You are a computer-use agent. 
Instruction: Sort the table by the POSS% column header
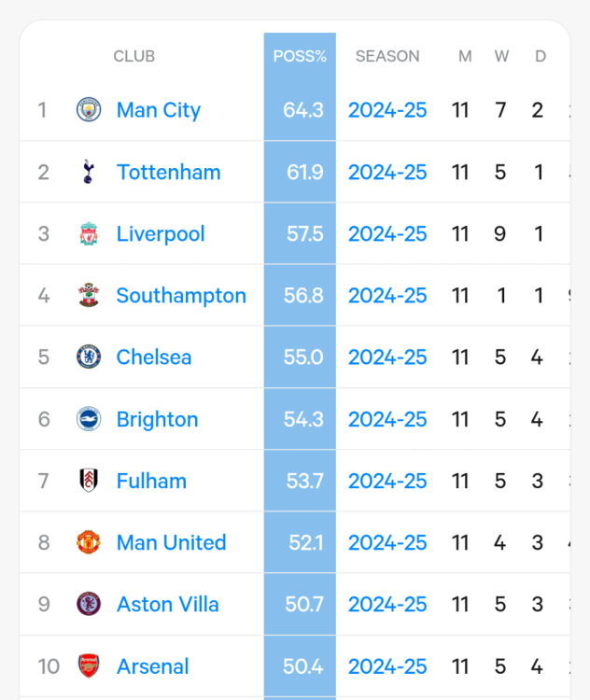tap(300, 57)
